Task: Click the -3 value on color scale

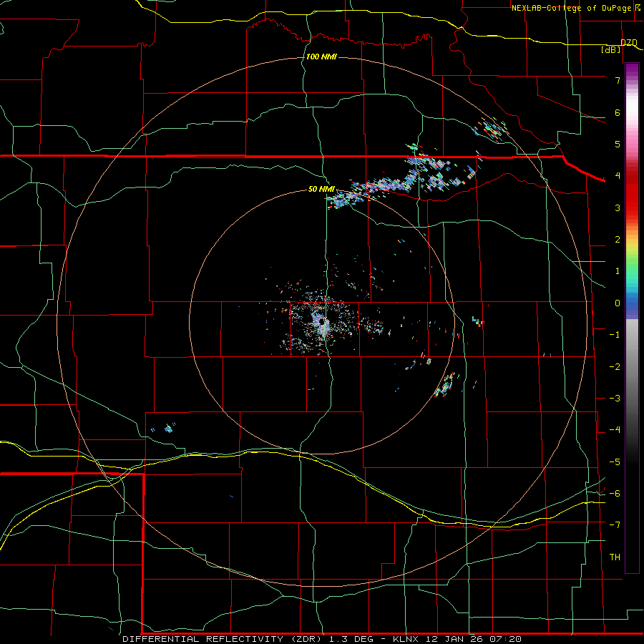Action: (x=615, y=399)
